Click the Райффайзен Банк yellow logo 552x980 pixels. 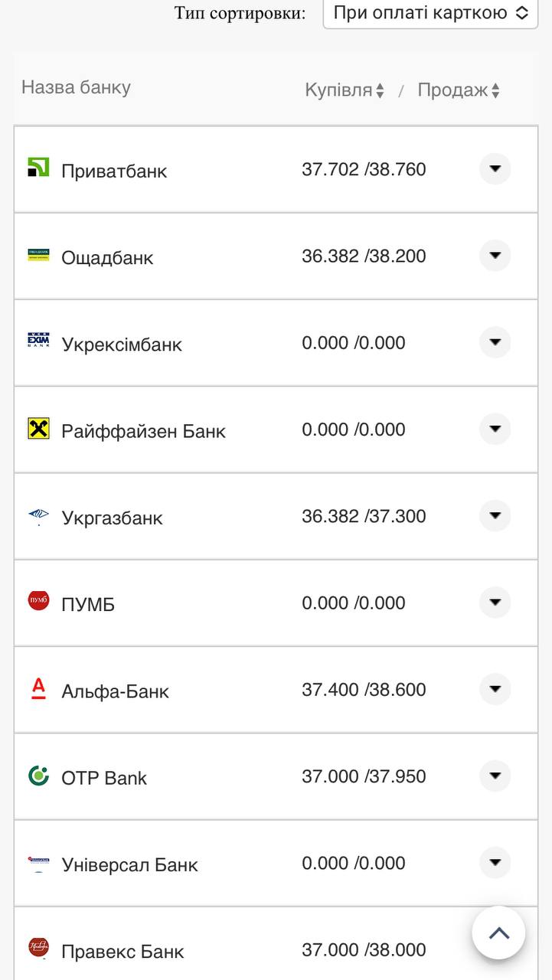(x=38, y=429)
